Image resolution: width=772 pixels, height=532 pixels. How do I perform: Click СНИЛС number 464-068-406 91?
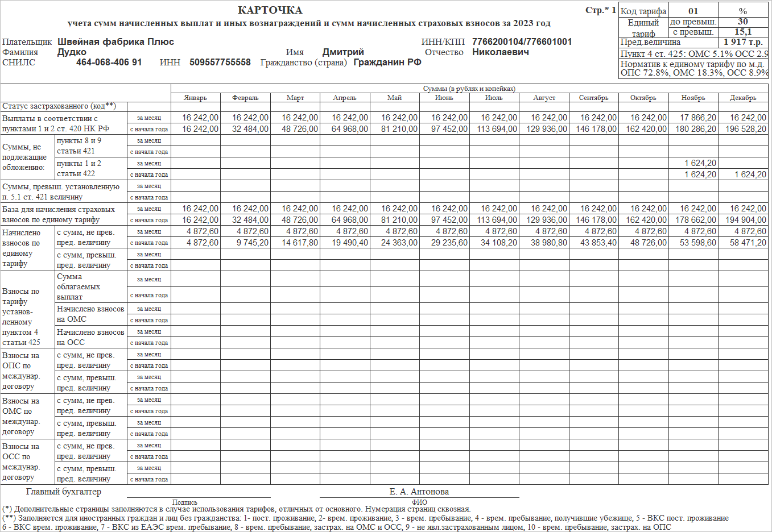pyautogui.click(x=109, y=62)
